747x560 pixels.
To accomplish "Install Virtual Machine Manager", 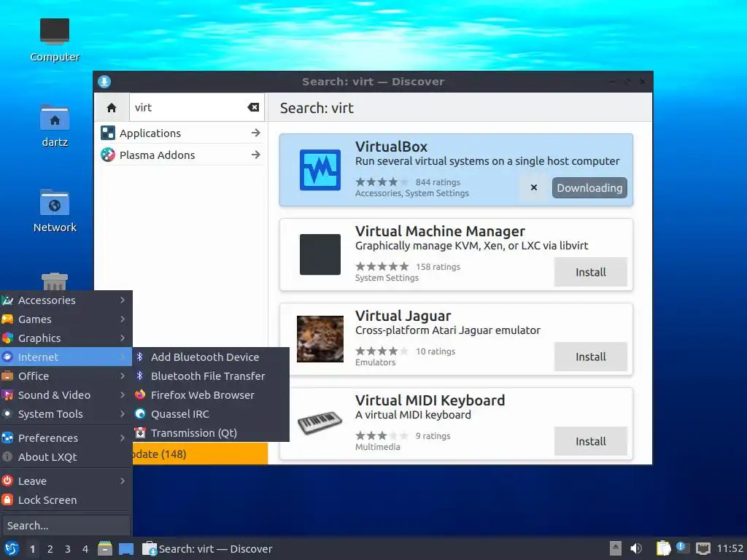I will point(590,272).
